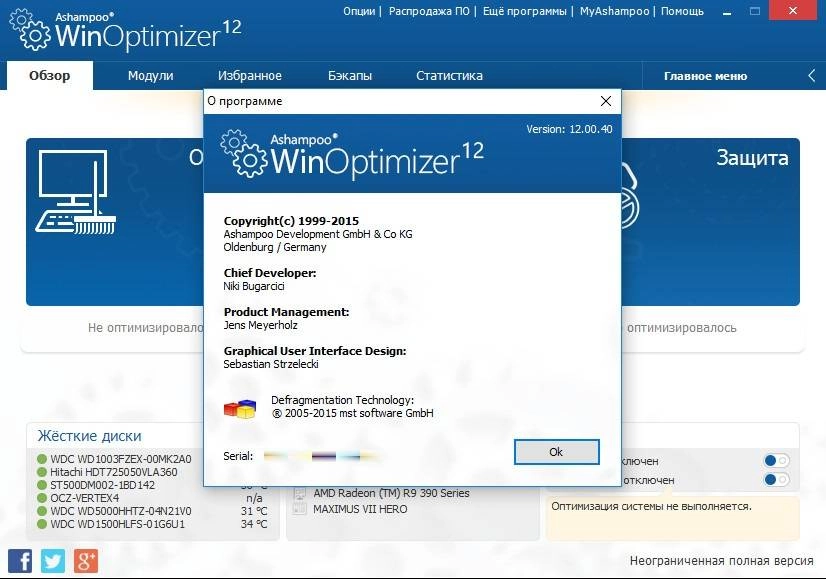The height and width of the screenshot is (579, 826).
Task: Click the Google Plus icon
Action: click(x=86, y=561)
